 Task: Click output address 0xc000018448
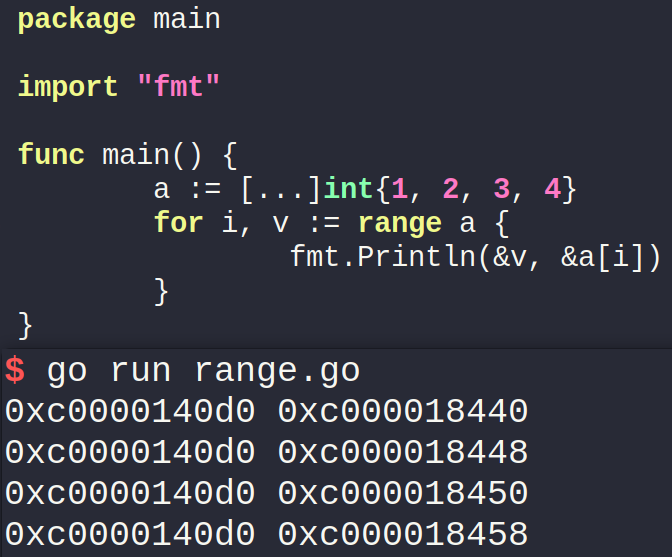coord(403,452)
